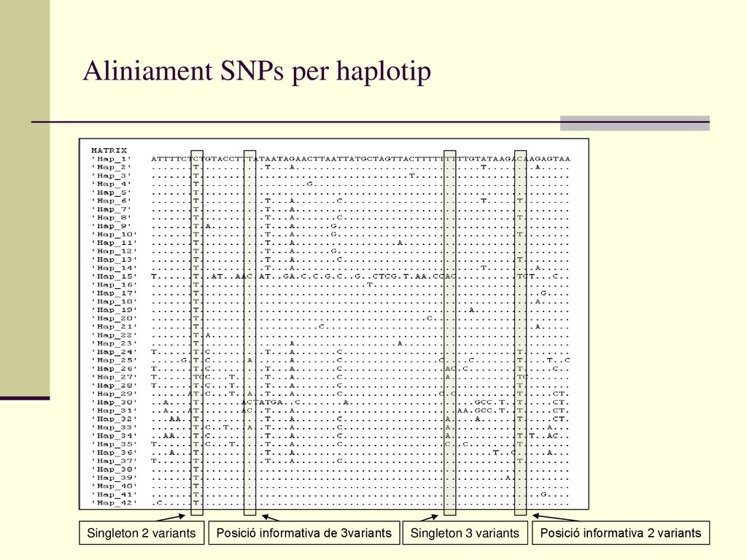Choose the 'Hap_41' row label
Viewport: 747px width, 560px height.
pos(114,495)
